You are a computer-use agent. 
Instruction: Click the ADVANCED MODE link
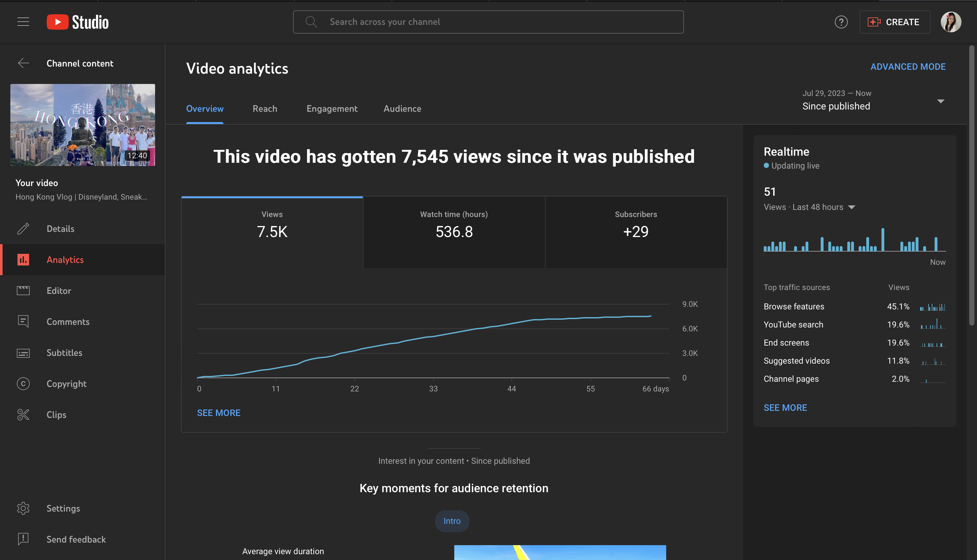pyautogui.click(x=908, y=67)
